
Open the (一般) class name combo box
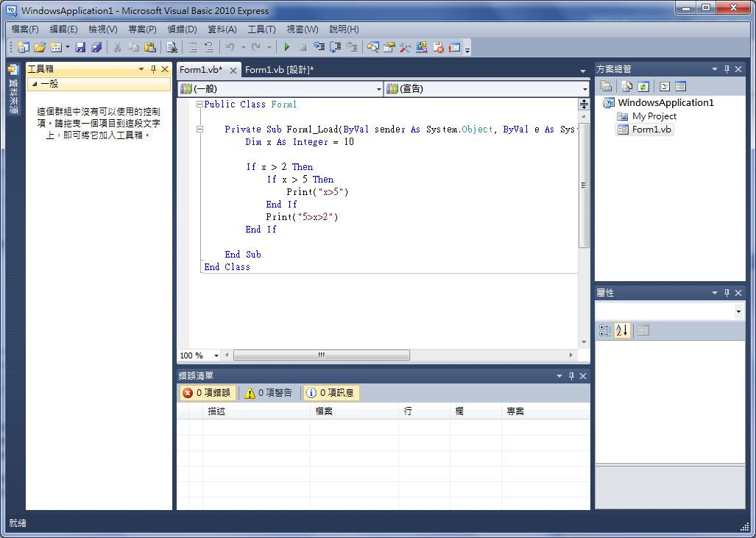point(280,89)
